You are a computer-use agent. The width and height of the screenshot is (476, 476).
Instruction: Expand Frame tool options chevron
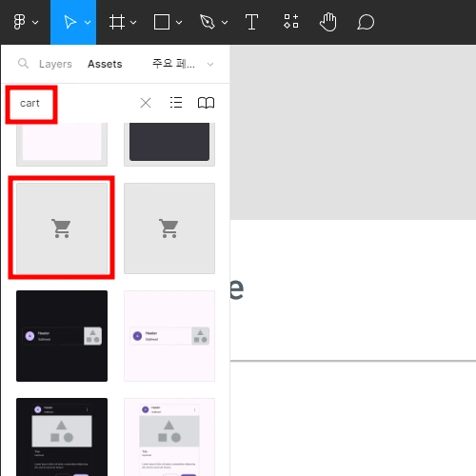click(133, 23)
